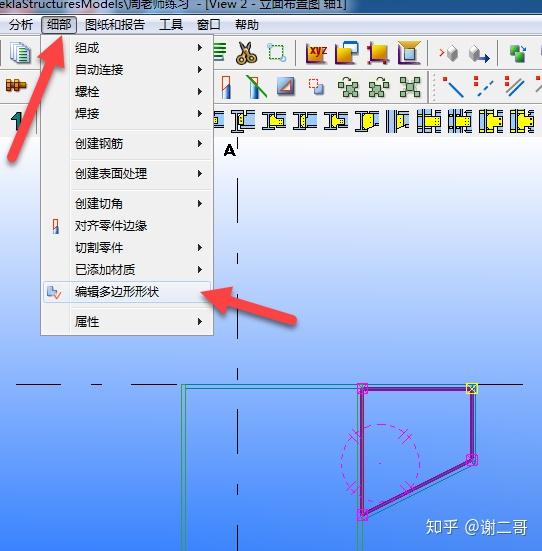Open the 图纸和报告 menu

(x=115, y=25)
